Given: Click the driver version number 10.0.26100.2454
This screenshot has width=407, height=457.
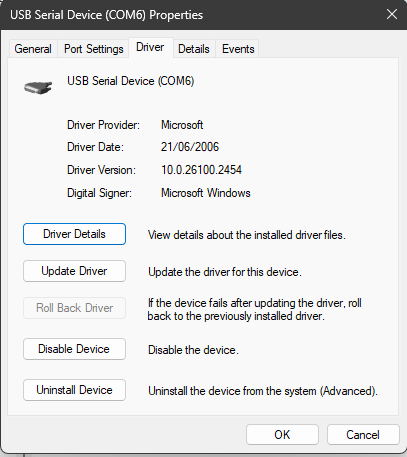Looking at the screenshot, I should 201,170.
